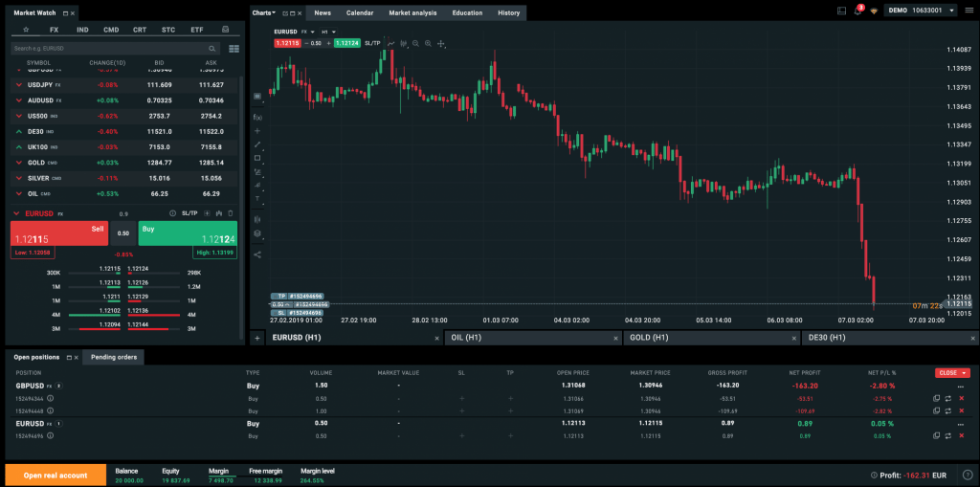980x487 pixels.
Task: Toggle SL/TP in the EURUSD order panel
Action: pos(189,213)
